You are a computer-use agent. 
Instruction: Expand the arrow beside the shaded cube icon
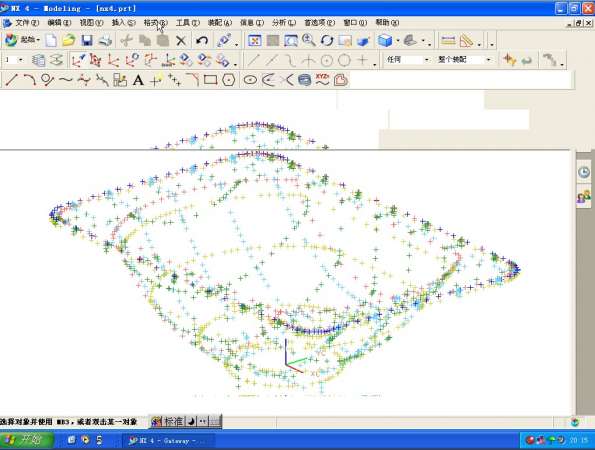pyautogui.click(x=398, y=40)
